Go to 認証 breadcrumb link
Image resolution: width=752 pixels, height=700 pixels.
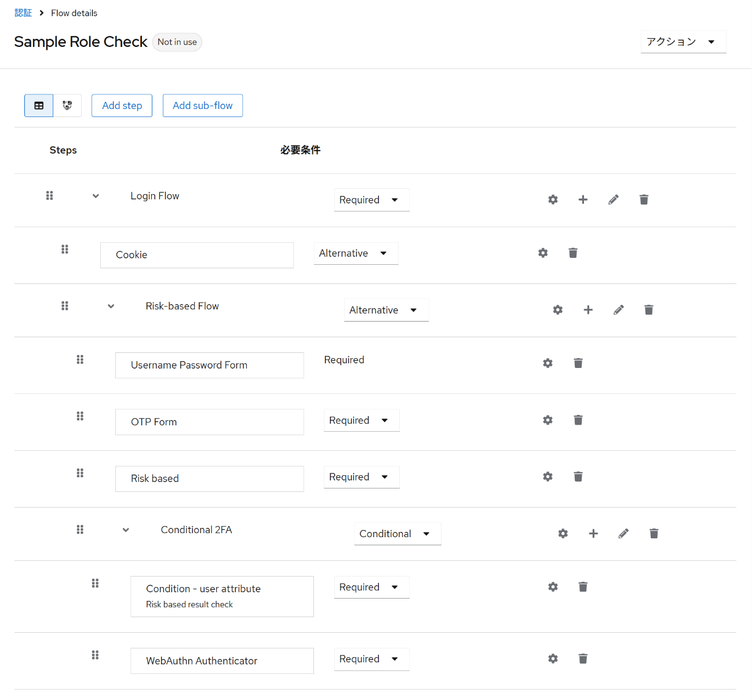coord(23,13)
